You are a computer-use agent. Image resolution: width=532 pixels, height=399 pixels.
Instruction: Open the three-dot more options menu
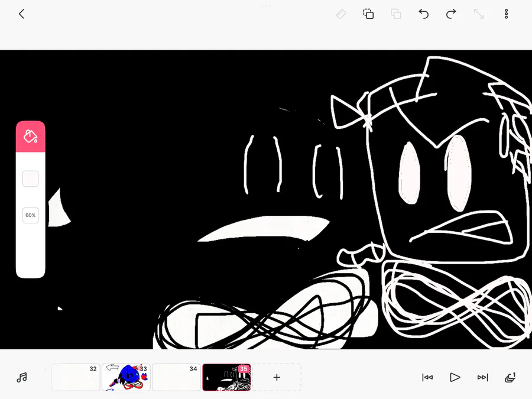[x=506, y=14]
